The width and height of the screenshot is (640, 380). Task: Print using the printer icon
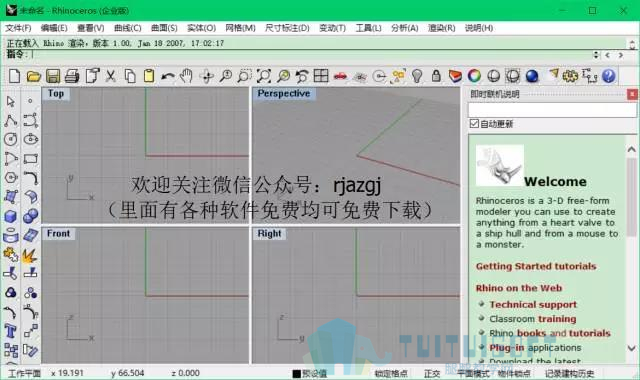pos(72,76)
